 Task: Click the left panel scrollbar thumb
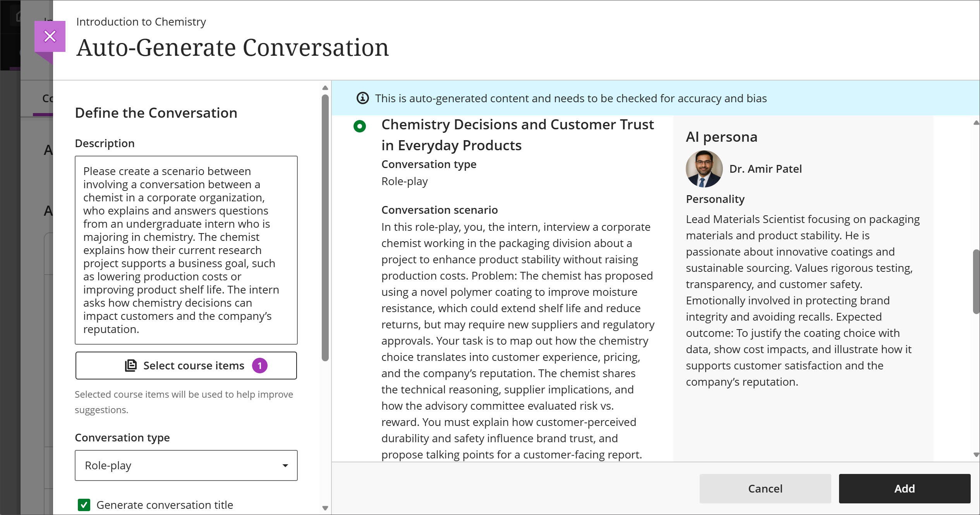tap(325, 228)
